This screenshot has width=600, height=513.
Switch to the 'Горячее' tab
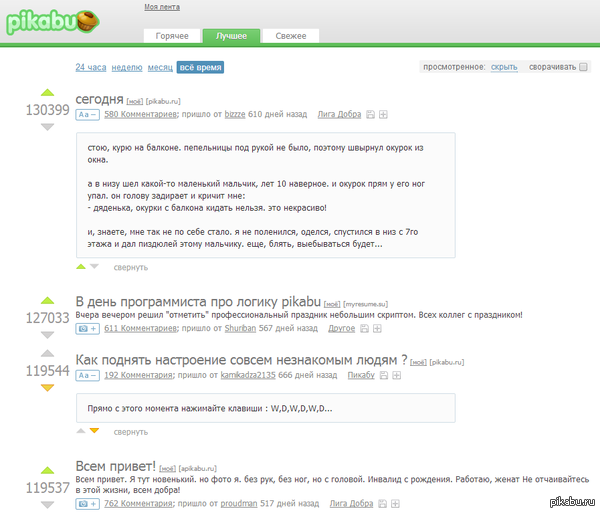tap(172, 36)
